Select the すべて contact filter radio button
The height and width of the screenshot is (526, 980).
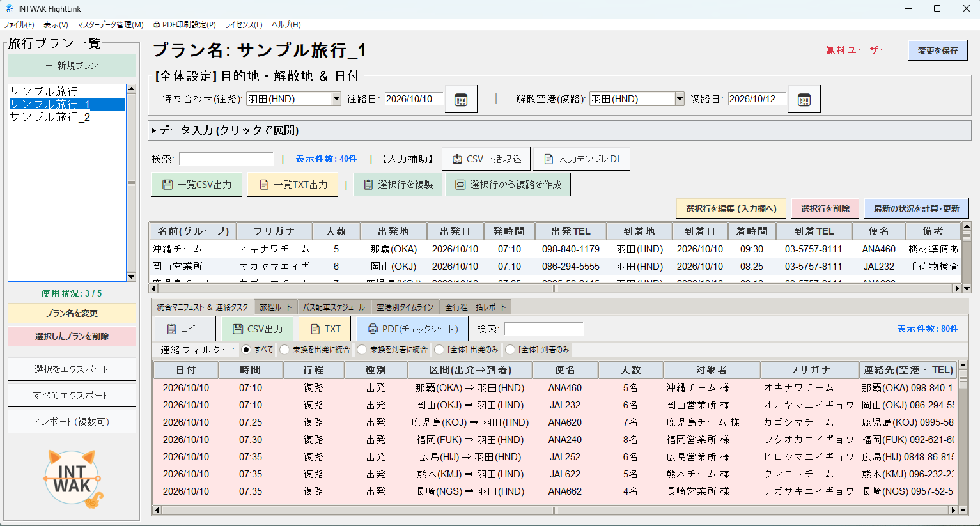[x=246, y=350]
